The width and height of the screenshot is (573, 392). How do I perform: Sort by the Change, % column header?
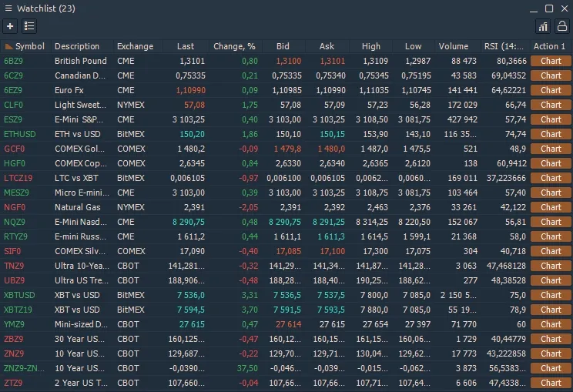(x=234, y=46)
